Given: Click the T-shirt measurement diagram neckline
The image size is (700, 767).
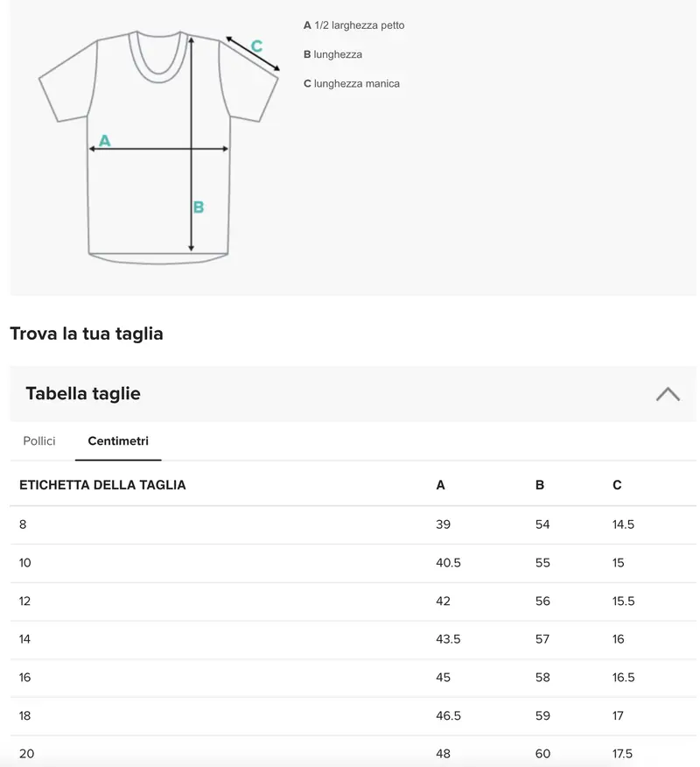Looking at the screenshot, I should coord(159,56).
